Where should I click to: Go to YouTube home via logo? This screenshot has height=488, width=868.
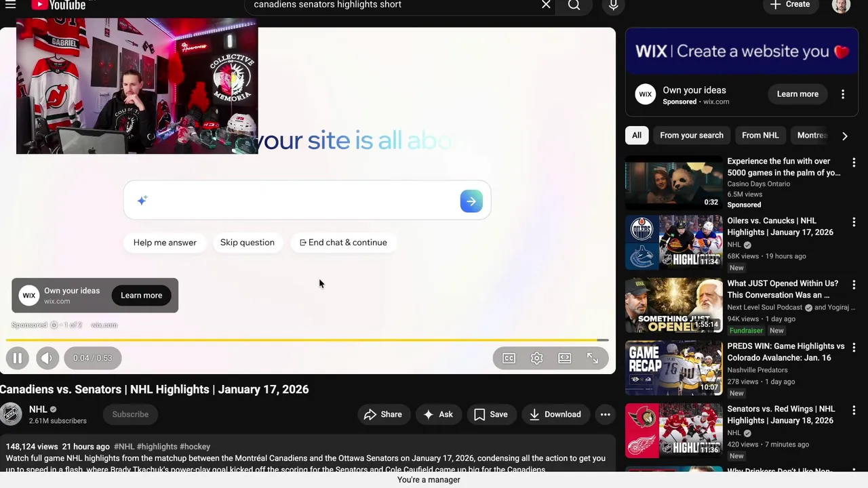[58, 5]
